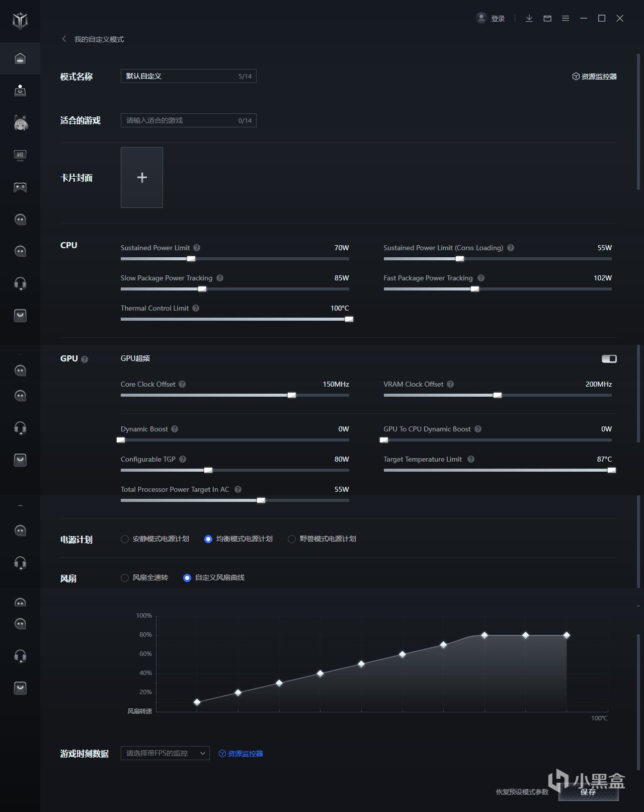644x812 pixels.
Task: Open the joystick section in the sidebar
Action: 20,91
